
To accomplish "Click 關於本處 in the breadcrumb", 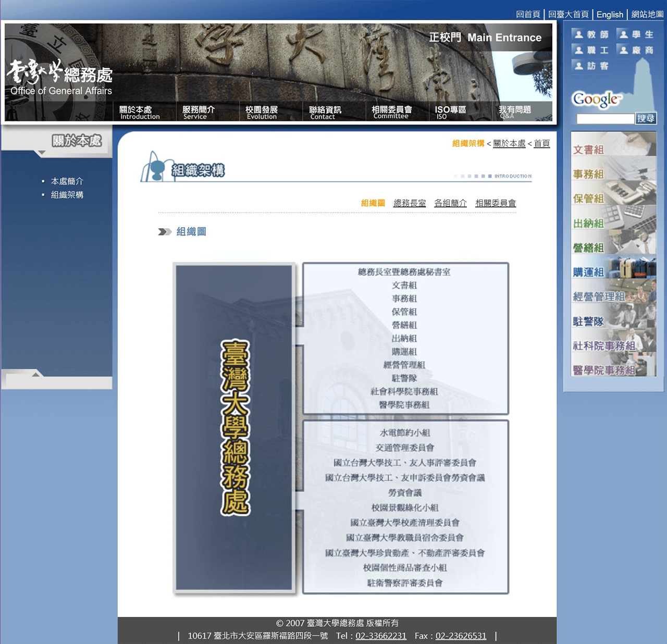I will (x=509, y=143).
